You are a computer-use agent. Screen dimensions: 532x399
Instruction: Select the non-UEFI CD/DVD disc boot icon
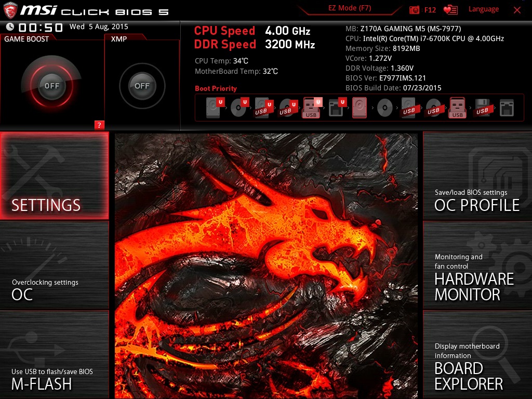coord(384,108)
